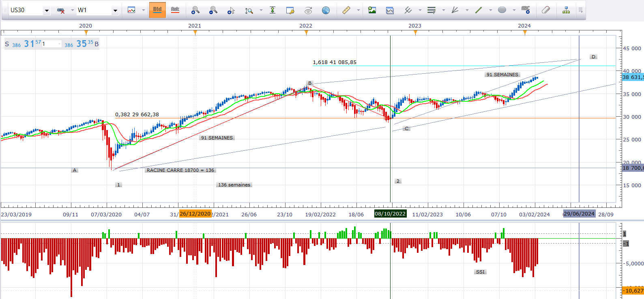Click the eraser tool to remove drawings

546,10
